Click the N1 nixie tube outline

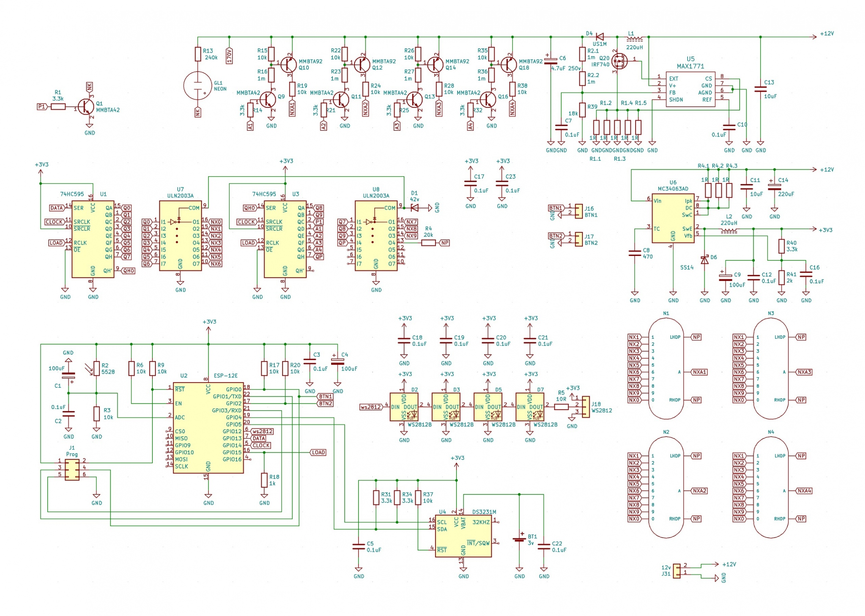pyautogui.click(x=666, y=368)
